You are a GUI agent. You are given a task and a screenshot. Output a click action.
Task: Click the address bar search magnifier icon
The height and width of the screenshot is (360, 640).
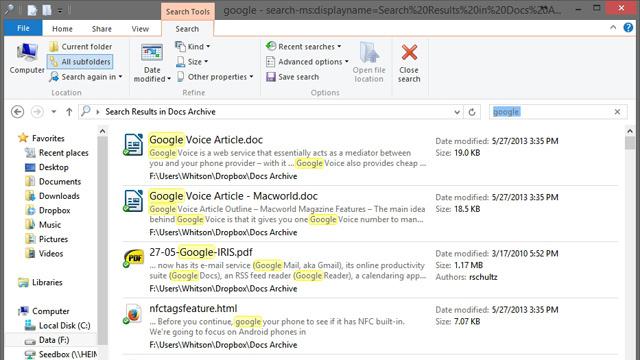pos(85,111)
